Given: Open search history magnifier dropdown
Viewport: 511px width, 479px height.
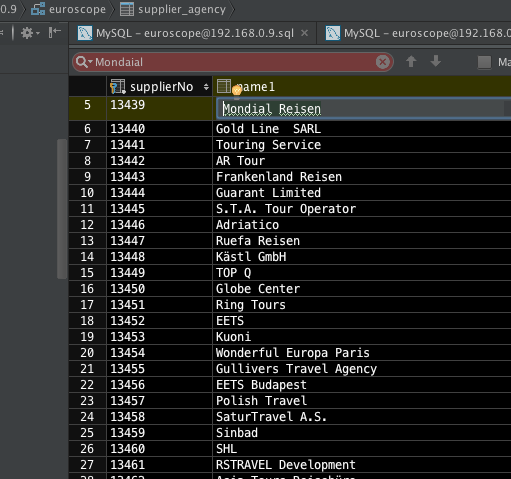Looking at the screenshot, I should point(84,62).
